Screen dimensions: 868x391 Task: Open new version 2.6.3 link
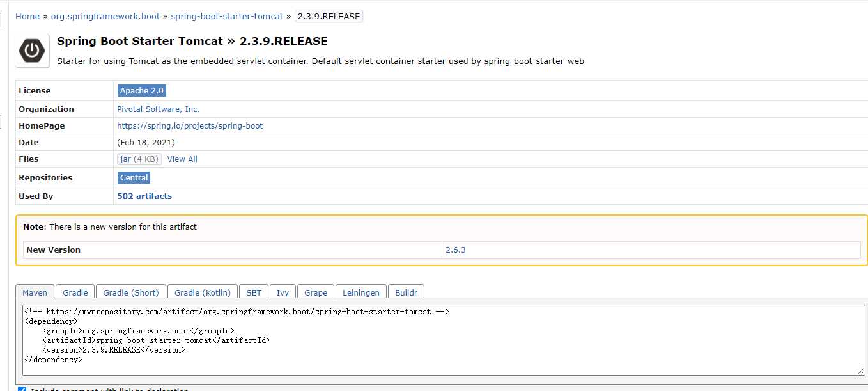(456, 250)
